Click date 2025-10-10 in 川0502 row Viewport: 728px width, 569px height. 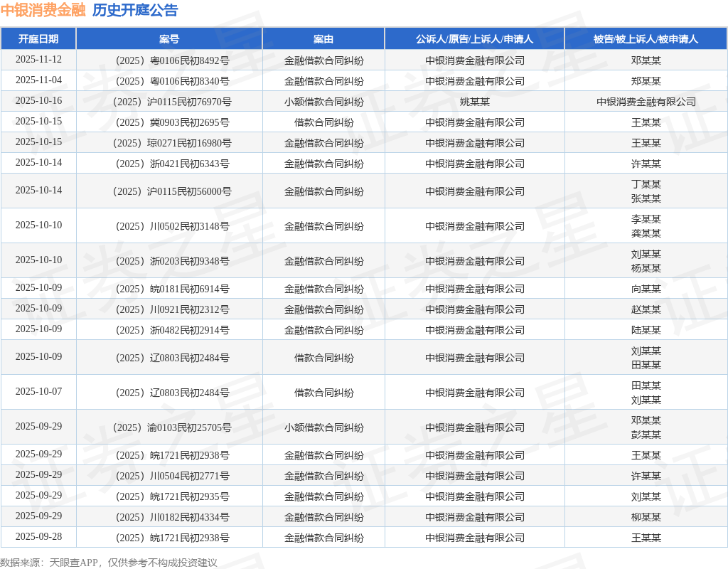click(38, 225)
